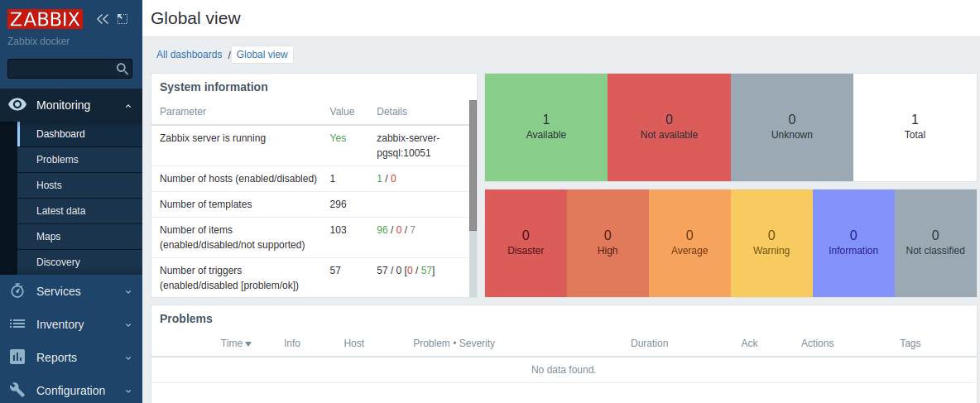This screenshot has width=980, height=403.
Task: Click the red Not available tile
Action: pyautogui.click(x=669, y=127)
